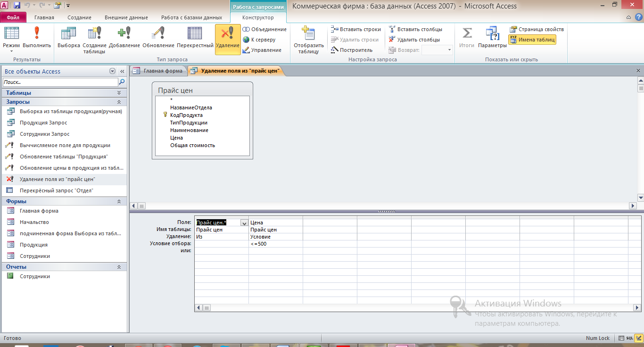Image resolution: width=644 pixels, height=347 pixels.
Task: Toggle Имена таблиц row display
Action: (x=532, y=40)
